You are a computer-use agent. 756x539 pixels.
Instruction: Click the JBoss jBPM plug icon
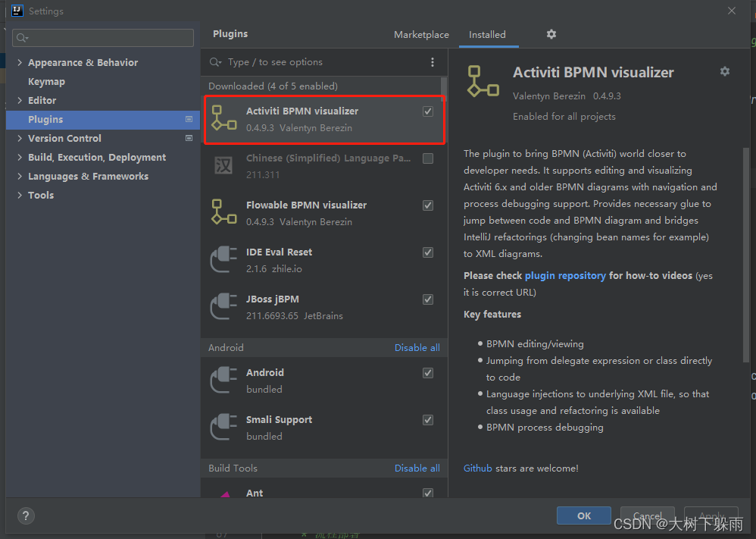click(223, 306)
